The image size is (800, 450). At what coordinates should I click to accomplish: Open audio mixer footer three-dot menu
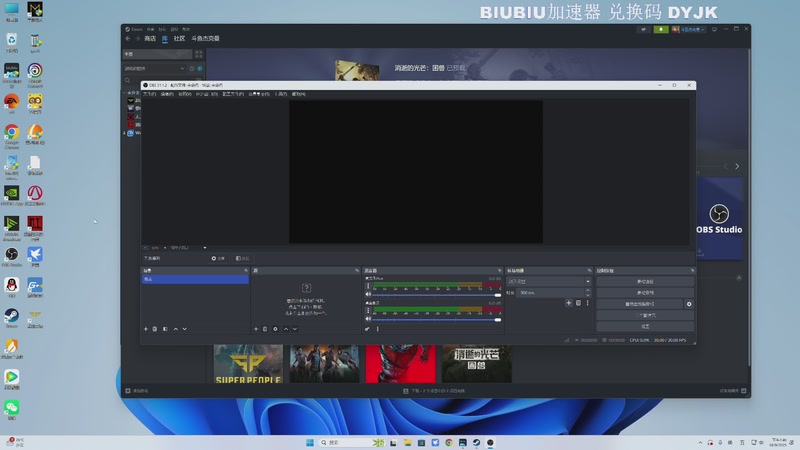378,329
